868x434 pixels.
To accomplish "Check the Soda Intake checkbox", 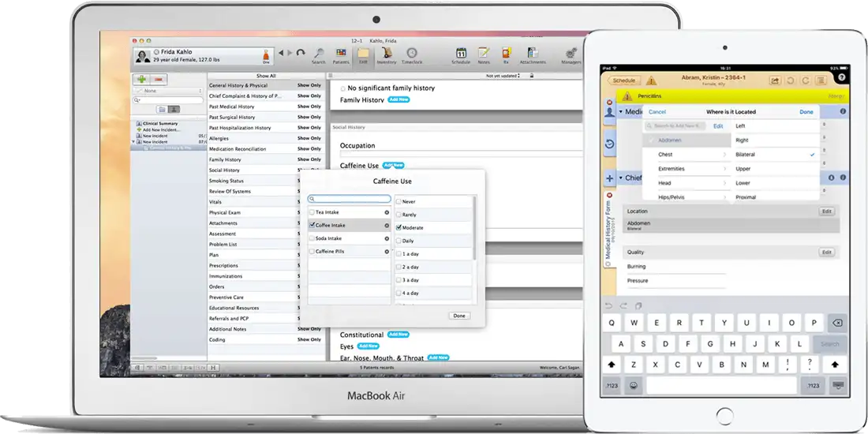I will click(312, 238).
